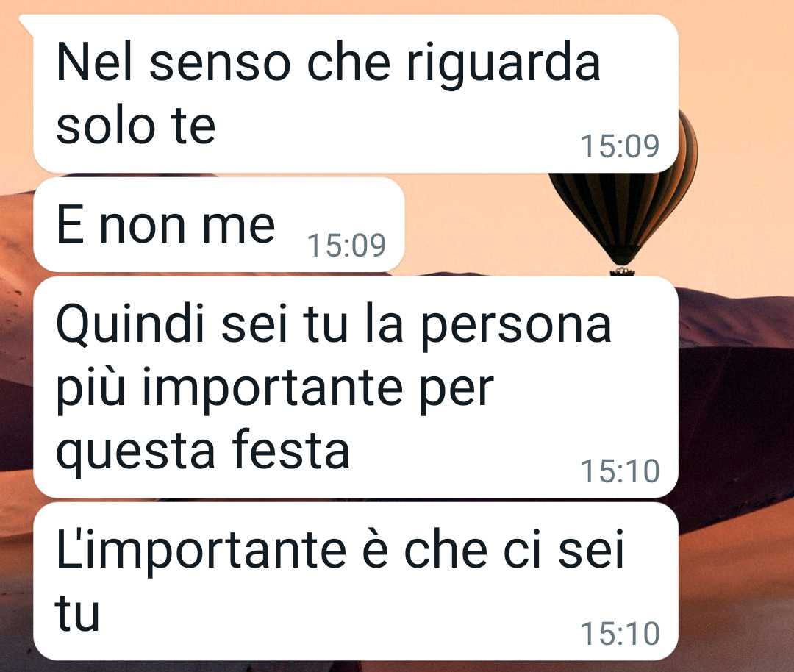Select the "L'importante è che ci sei" message
This screenshot has height=672, width=794.
click(356, 582)
